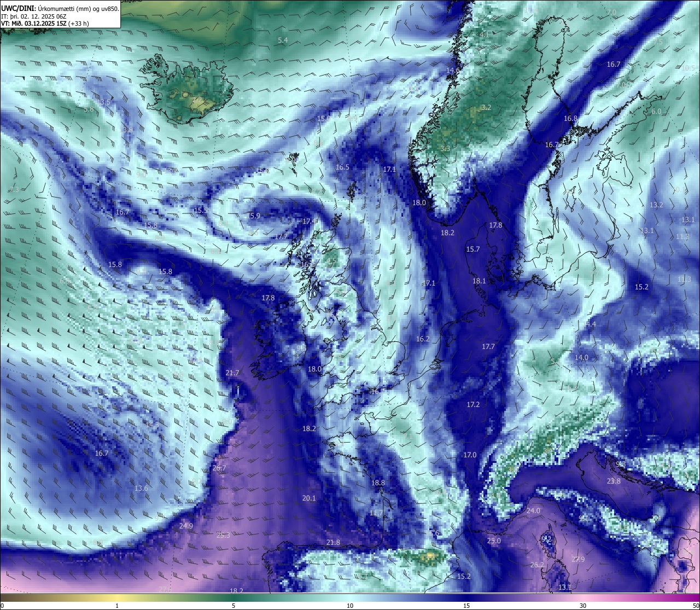Click the value 17.4 on the map
This screenshot has width=700, height=610.
click(309, 222)
